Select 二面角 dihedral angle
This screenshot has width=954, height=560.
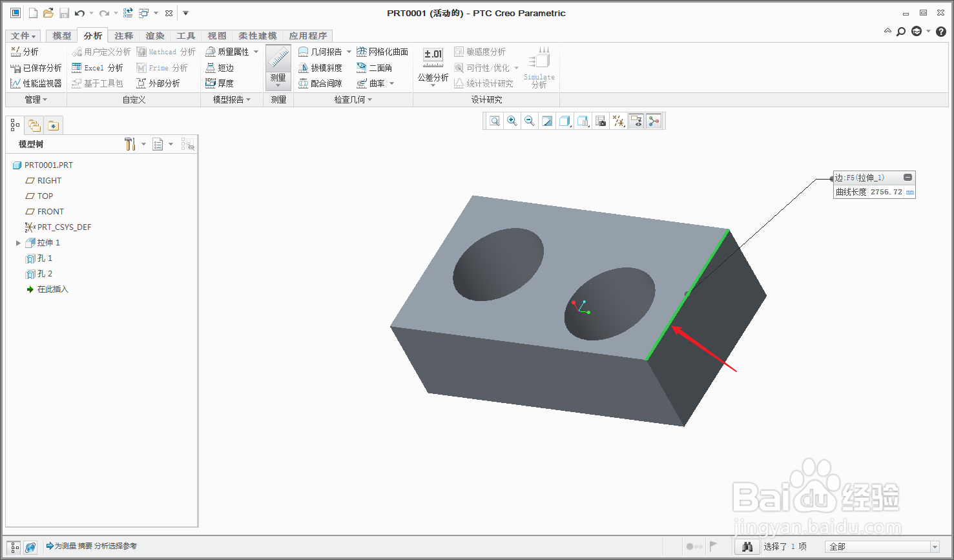375,68
